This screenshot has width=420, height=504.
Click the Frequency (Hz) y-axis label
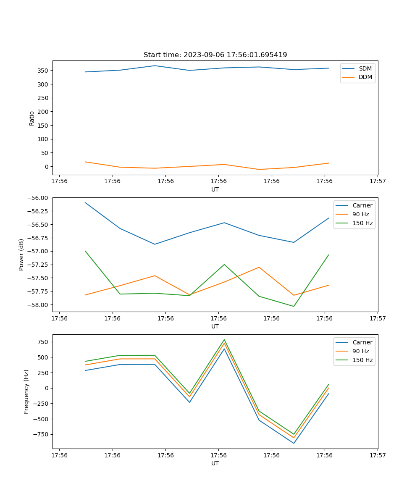[26, 391]
